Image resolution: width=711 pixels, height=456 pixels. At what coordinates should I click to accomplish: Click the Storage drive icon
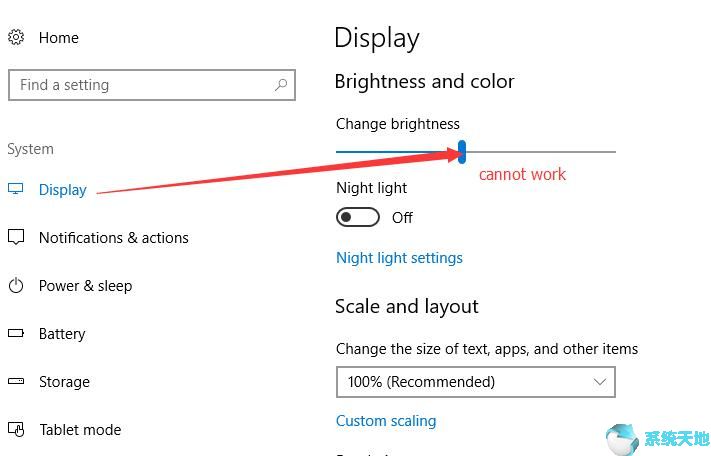coord(16,381)
